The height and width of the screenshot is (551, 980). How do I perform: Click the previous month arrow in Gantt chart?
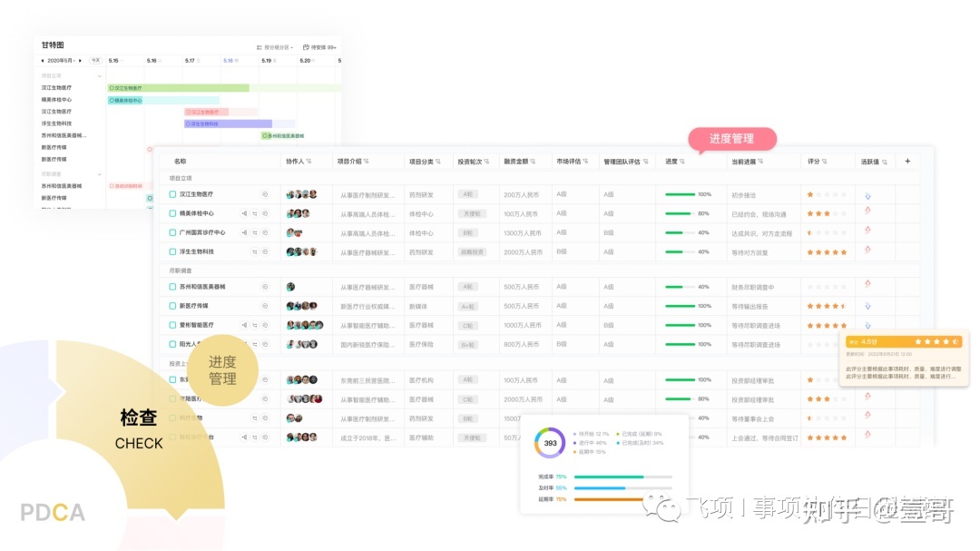point(42,61)
